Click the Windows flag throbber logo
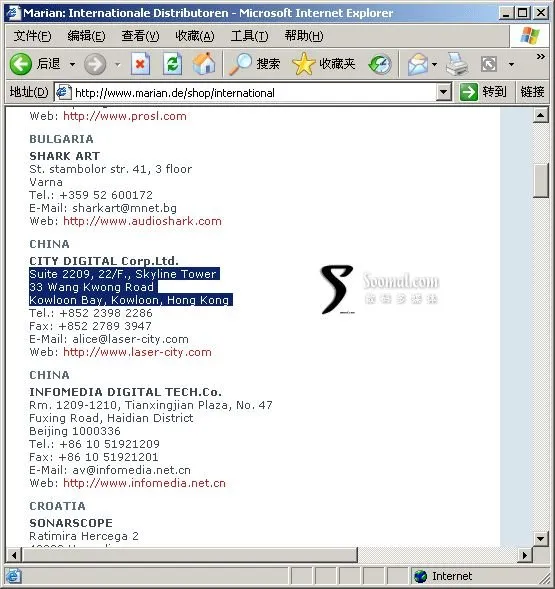 click(x=530, y=36)
